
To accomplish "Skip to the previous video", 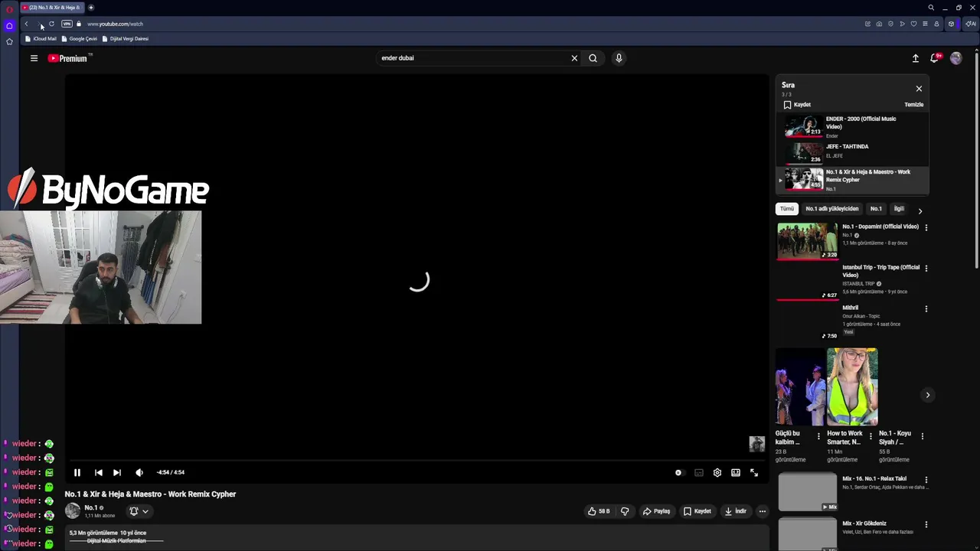I will 99,472.
